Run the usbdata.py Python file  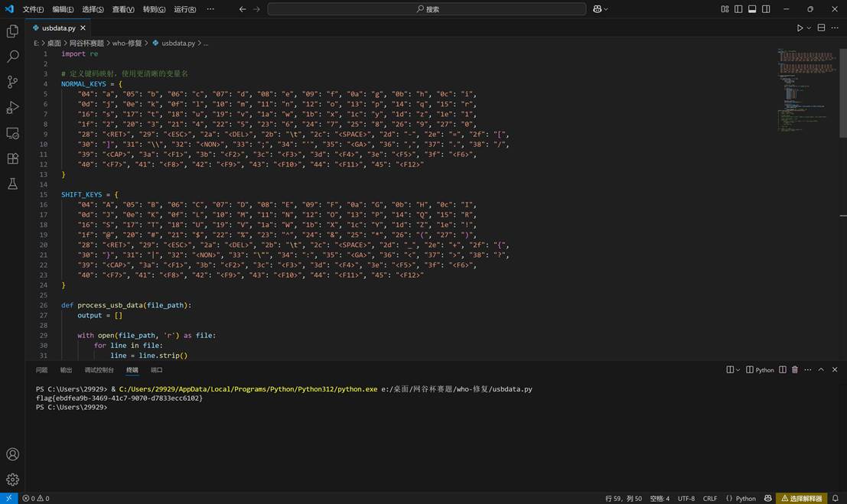799,27
